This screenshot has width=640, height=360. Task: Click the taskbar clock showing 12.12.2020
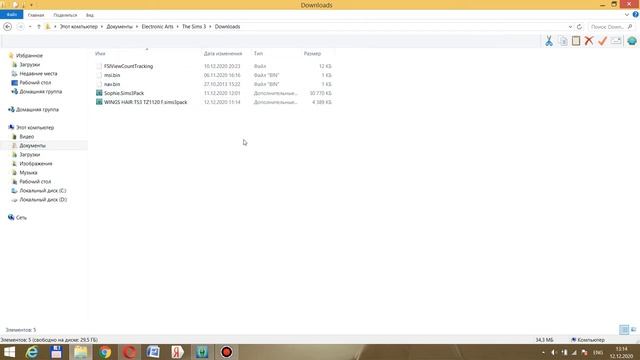(621, 352)
